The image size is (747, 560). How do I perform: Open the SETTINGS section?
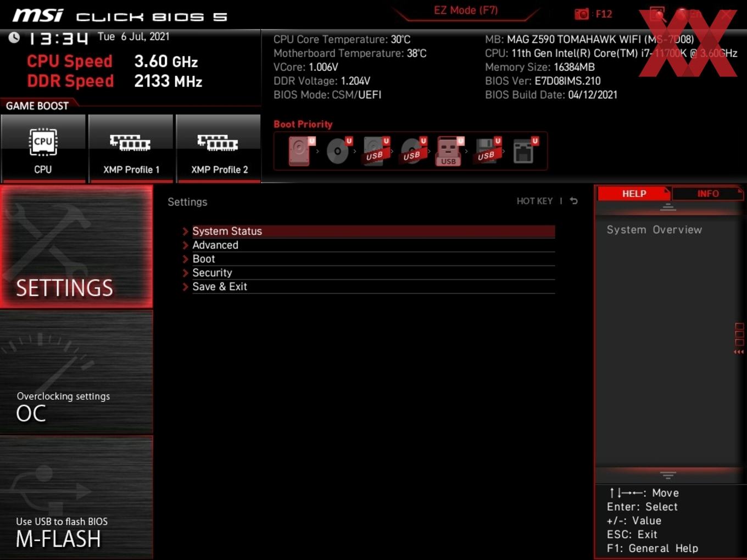click(x=76, y=247)
